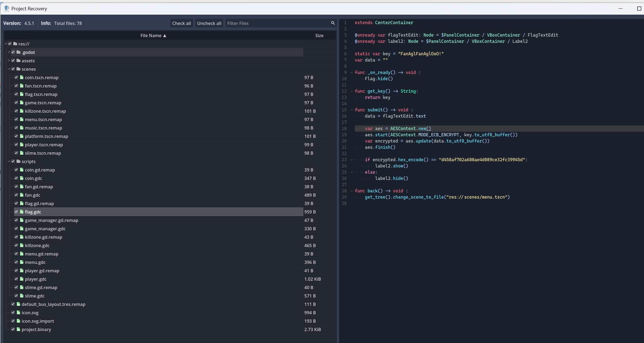Sort by the File Name column header
This screenshot has width=644, height=343.
(x=153, y=35)
